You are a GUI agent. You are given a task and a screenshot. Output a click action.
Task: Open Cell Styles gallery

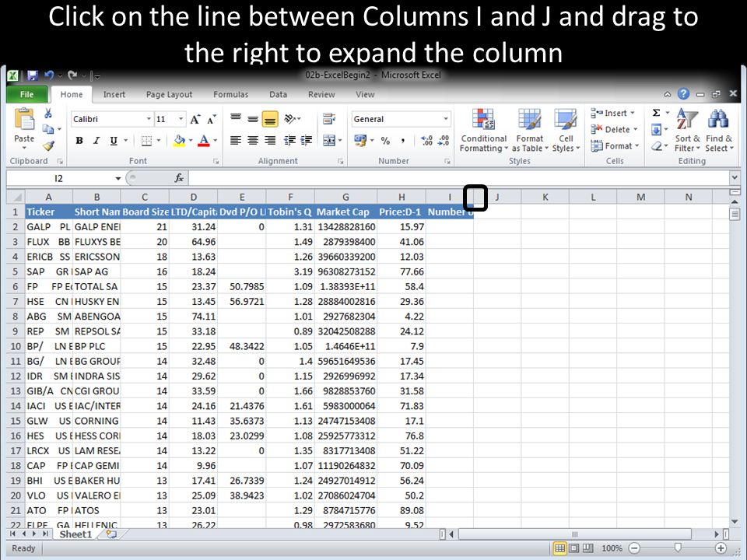[x=566, y=131]
